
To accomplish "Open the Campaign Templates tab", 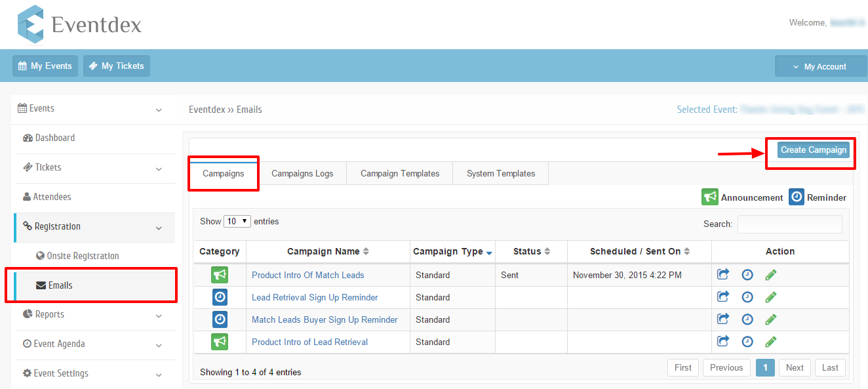I will [x=400, y=174].
